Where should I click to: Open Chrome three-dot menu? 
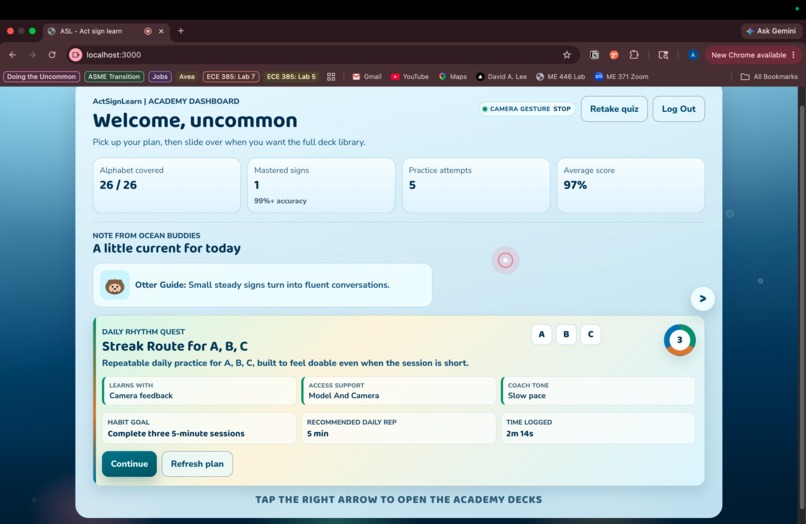(794, 55)
